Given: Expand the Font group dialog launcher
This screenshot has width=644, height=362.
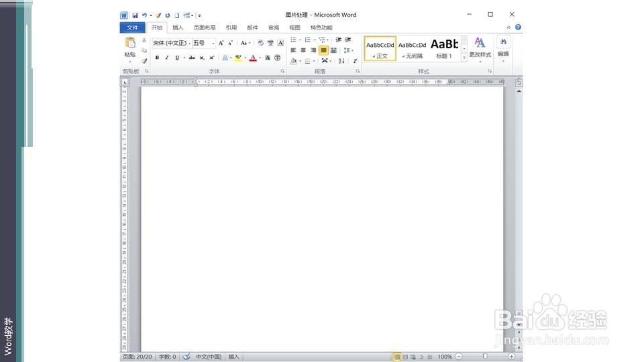Looking at the screenshot, I should (282, 72).
